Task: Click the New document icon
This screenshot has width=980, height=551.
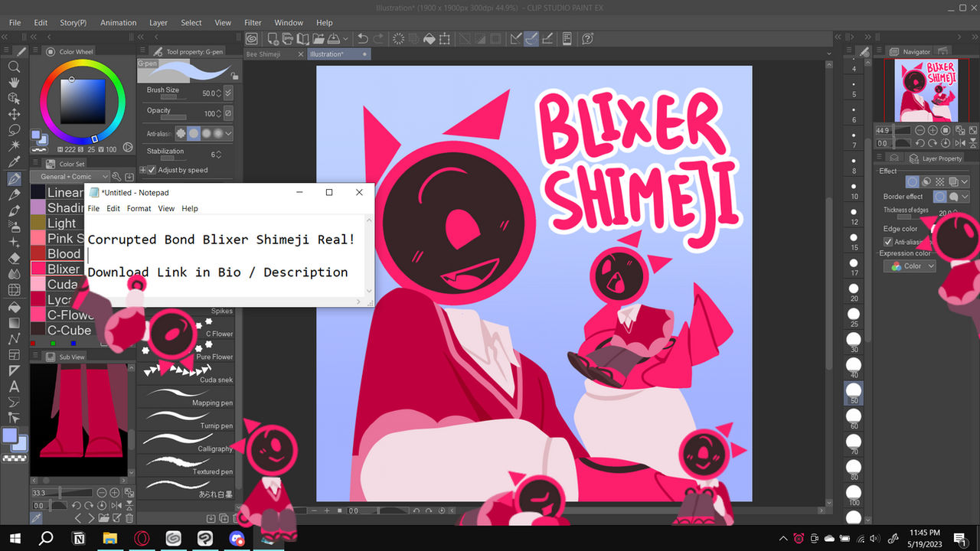Action: 273,38
